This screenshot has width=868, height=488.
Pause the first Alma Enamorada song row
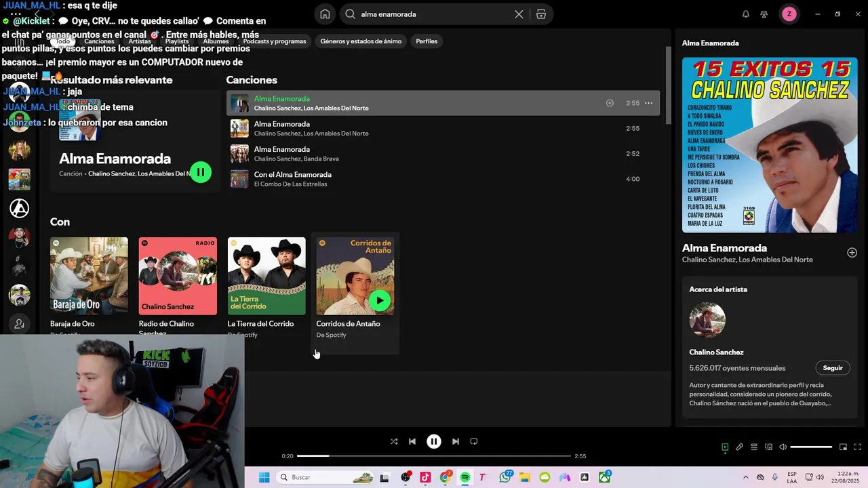coord(239,103)
